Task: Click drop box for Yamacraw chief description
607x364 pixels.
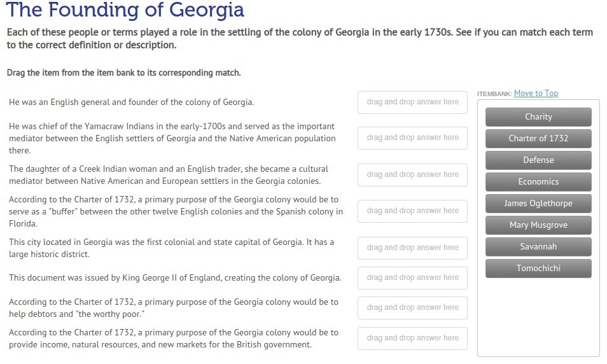Action: (x=412, y=138)
